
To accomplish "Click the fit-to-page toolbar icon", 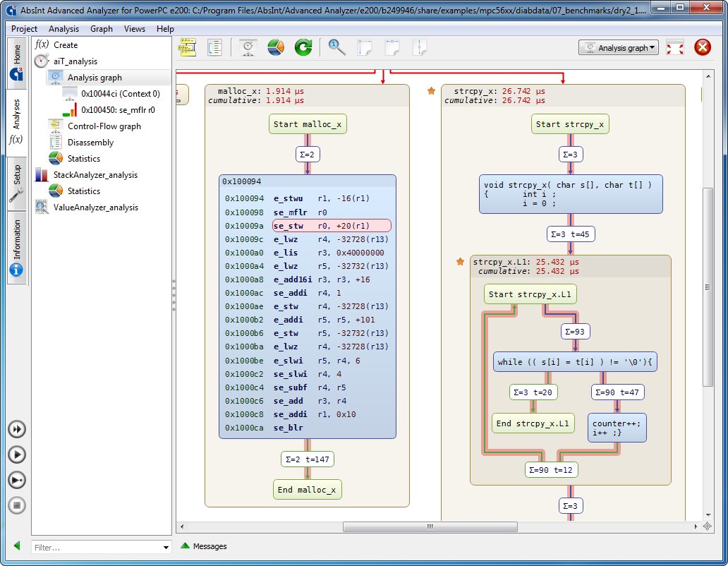I will click(365, 47).
